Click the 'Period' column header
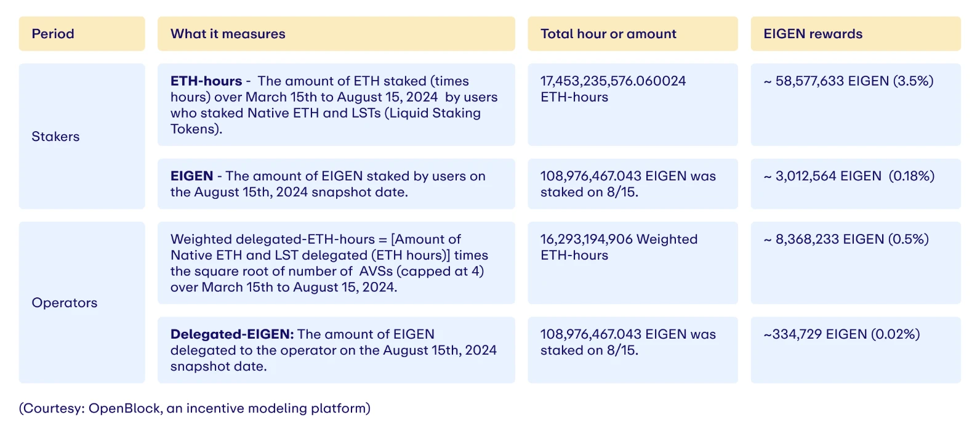The image size is (980, 431). pos(53,34)
